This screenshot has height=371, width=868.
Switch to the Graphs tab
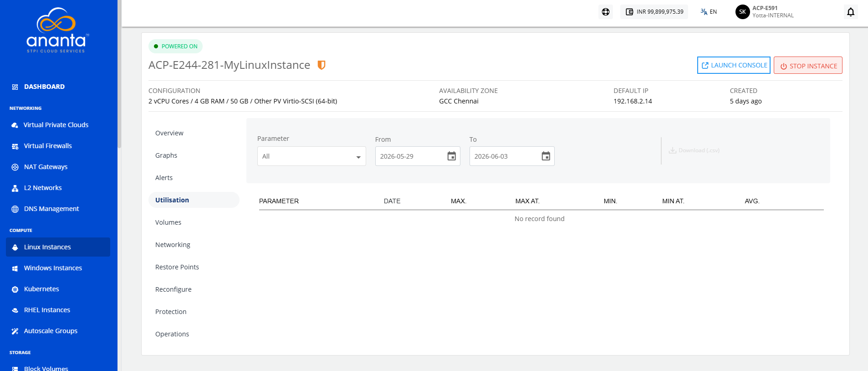[166, 155]
